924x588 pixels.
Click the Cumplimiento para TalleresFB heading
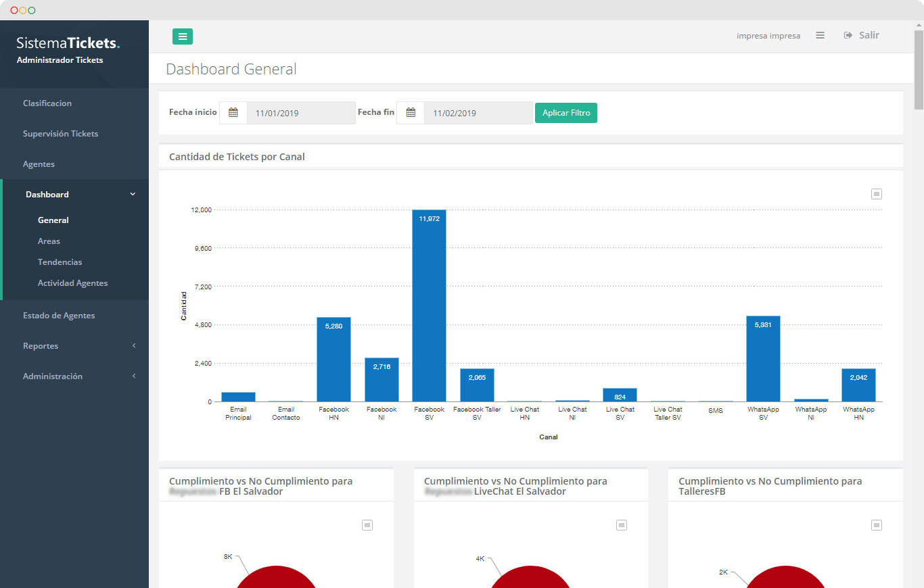pos(770,487)
